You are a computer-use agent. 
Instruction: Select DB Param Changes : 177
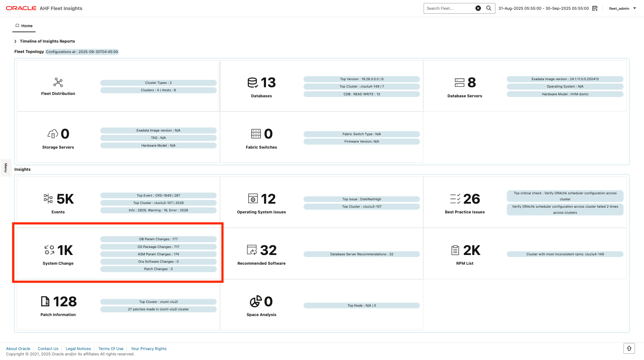click(158, 239)
